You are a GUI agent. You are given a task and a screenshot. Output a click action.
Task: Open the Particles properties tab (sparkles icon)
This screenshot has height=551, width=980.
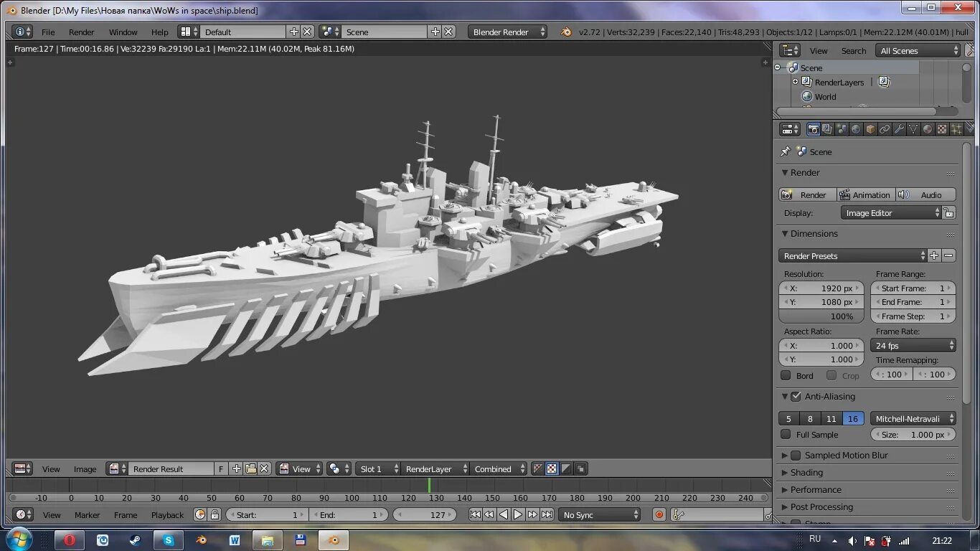coord(956,129)
